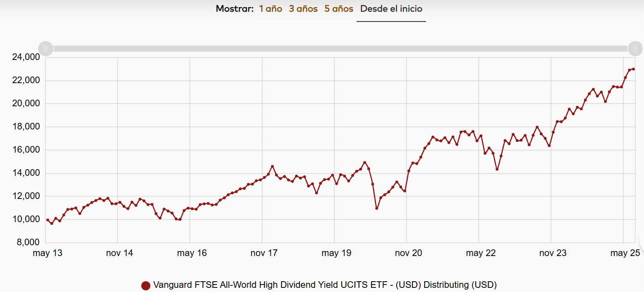Screen dimensions: 644x292
Task: Click the may 22 x-axis label
Action: pos(481,253)
